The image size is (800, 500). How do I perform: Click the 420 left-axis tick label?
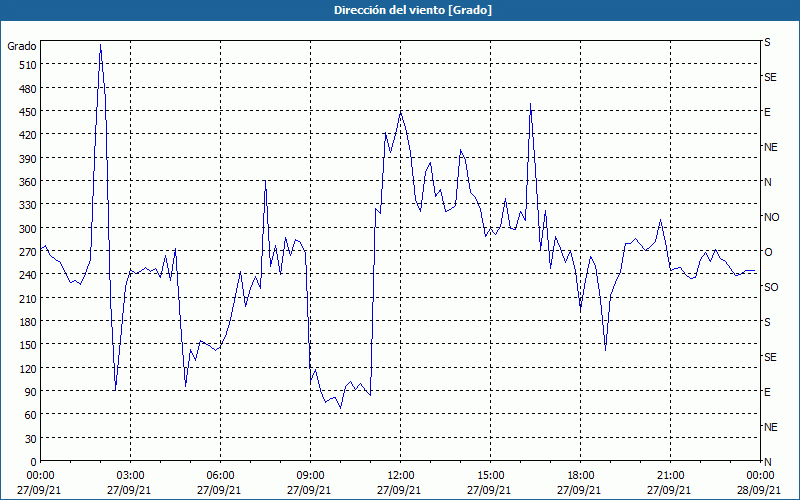[x=28, y=135]
